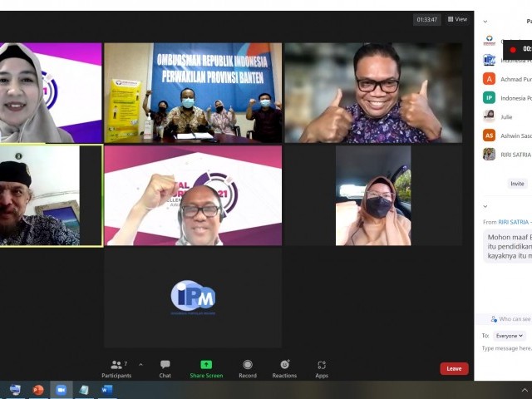Click the 'Type message here' chat field
The height and width of the screenshot is (399, 532).
506,348
